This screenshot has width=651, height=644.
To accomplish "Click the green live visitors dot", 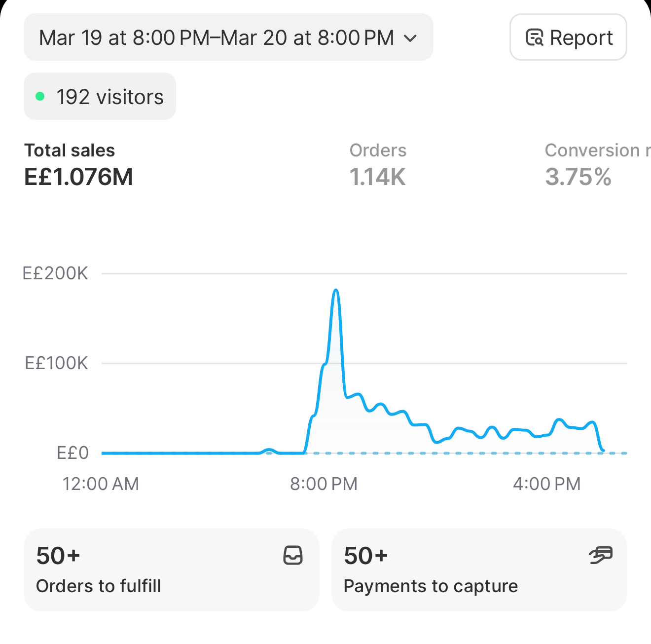I will [40, 96].
